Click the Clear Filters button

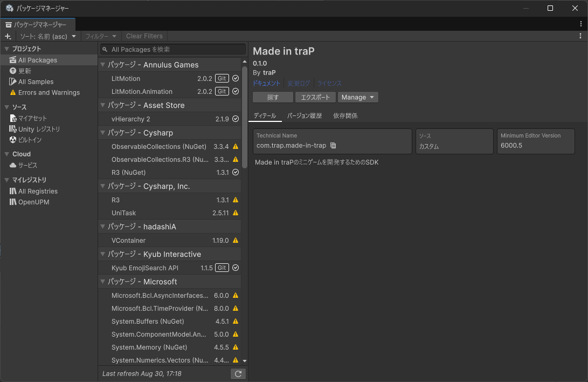coord(144,36)
